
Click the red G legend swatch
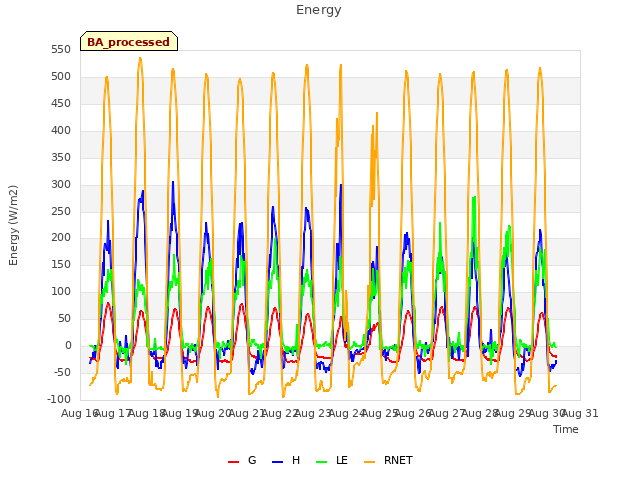click(x=233, y=462)
